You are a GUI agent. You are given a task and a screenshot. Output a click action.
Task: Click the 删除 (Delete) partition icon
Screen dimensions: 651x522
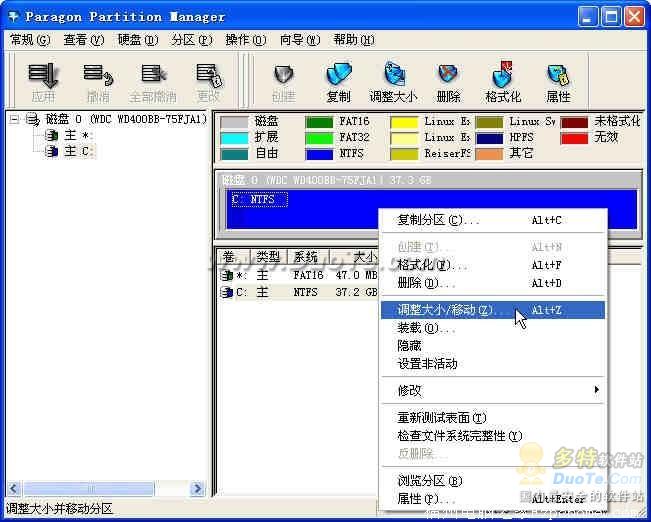pos(448,75)
